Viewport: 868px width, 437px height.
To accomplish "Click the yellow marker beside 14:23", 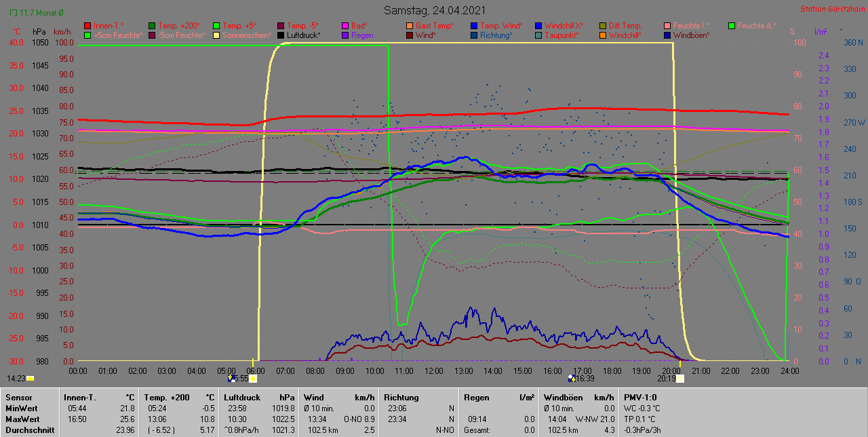I will [x=31, y=379].
